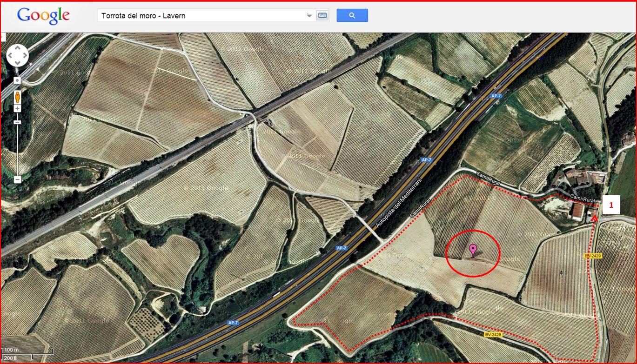The width and height of the screenshot is (637, 364).
Task: Click the 'Autopista del Mediterrani' road label
Action: click(x=400, y=202)
